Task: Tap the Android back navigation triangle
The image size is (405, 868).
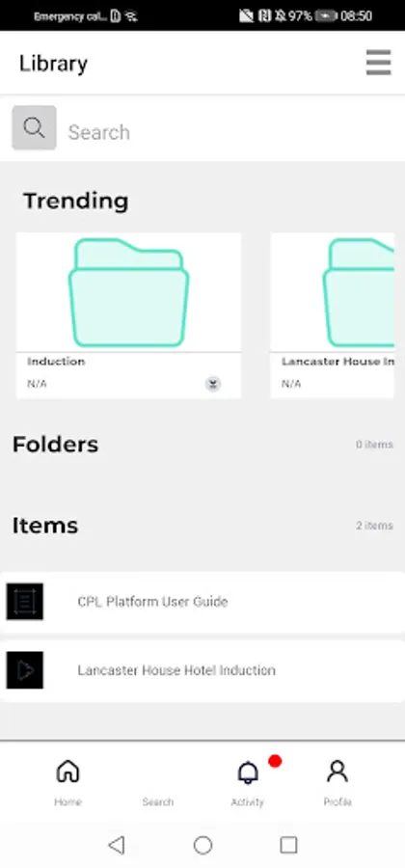Action: pyautogui.click(x=116, y=845)
